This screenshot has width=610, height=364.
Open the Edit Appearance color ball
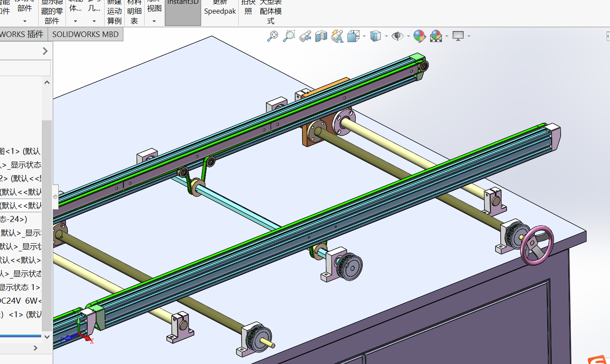pyautogui.click(x=419, y=36)
